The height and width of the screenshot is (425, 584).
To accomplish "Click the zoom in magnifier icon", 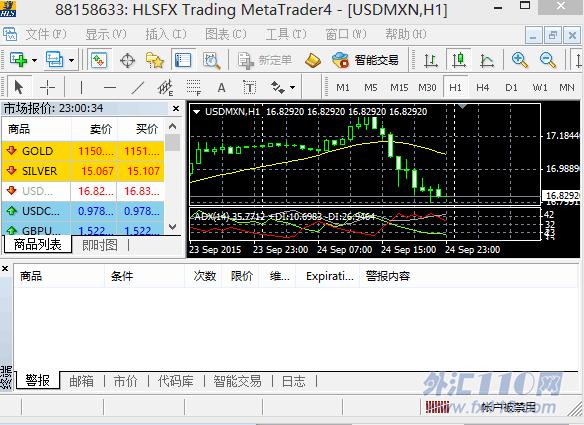I will (x=520, y=60).
